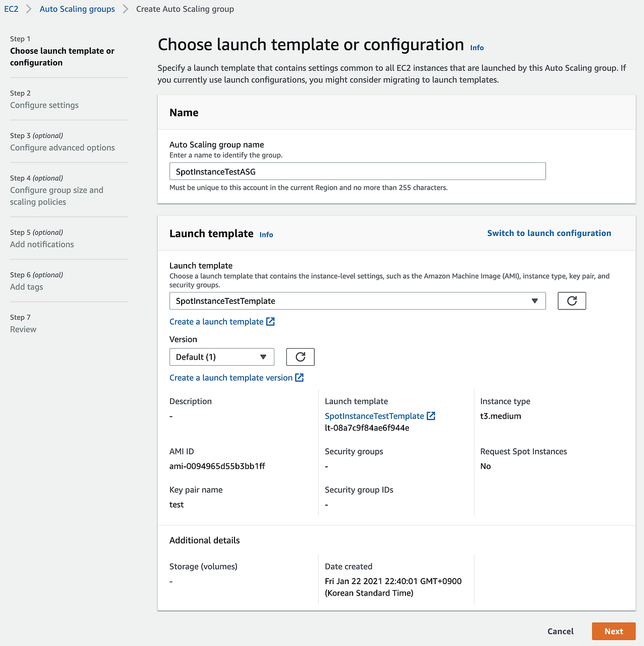
Task: Click the Auto Scaling group name field
Action: (357, 171)
